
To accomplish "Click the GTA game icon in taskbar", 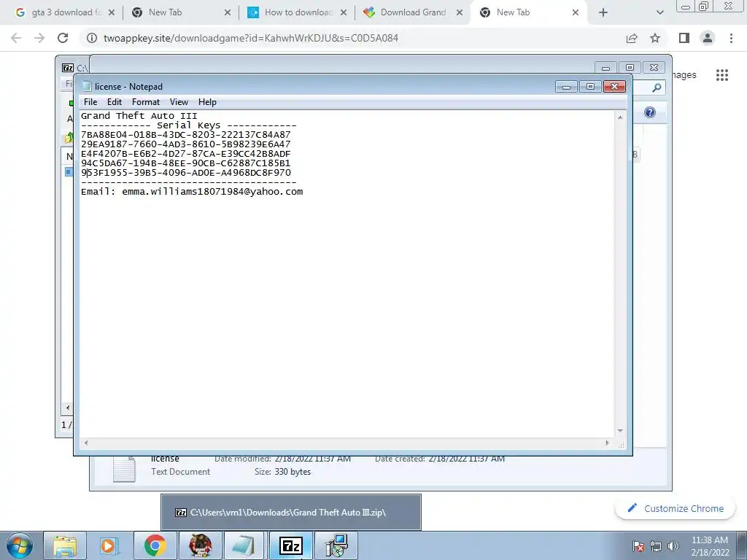I will (x=200, y=545).
